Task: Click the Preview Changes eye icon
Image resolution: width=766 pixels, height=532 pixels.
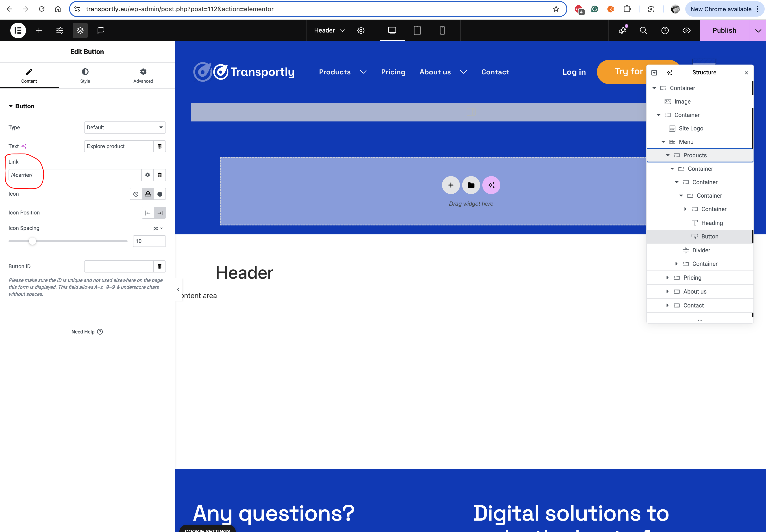Action: point(686,30)
